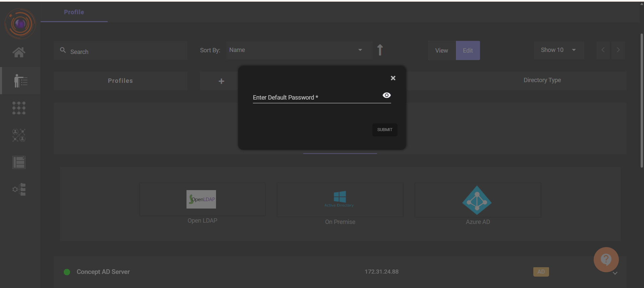The width and height of the screenshot is (644, 288).
Task: Go to previous page arrow
Action: [603, 50]
